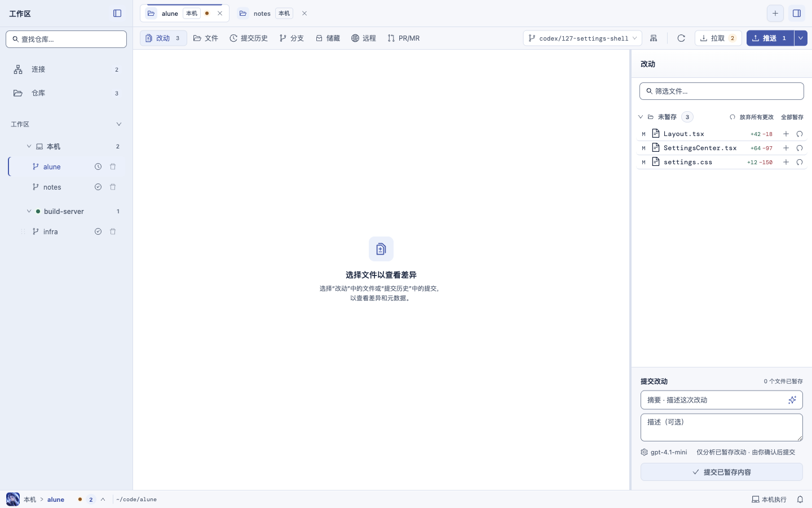Collapse the build-server tree group
Image resolution: width=812 pixels, height=508 pixels.
coord(29,211)
